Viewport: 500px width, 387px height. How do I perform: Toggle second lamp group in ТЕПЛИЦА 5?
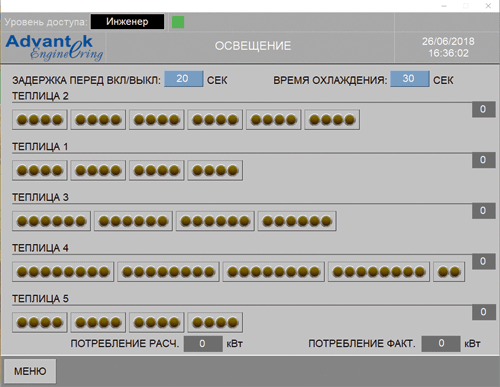tap(98, 322)
